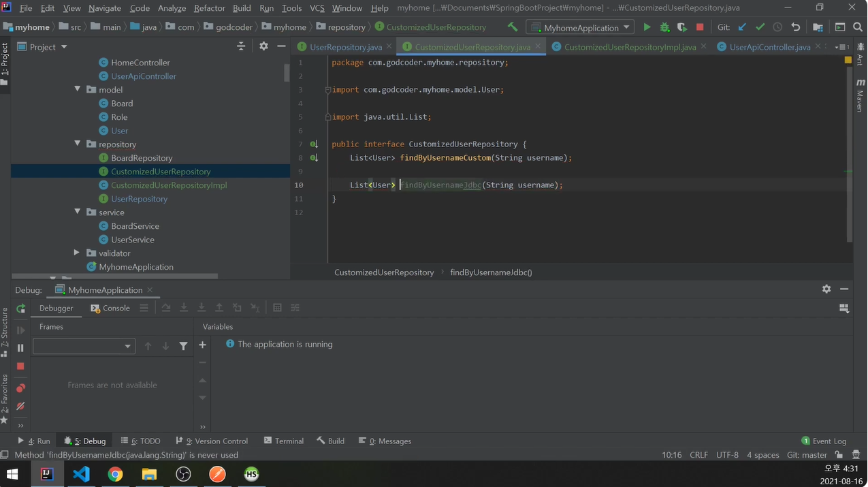Image resolution: width=868 pixels, height=487 pixels.
Task: Switch to Console tab in Debug panel
Action: 110,308
